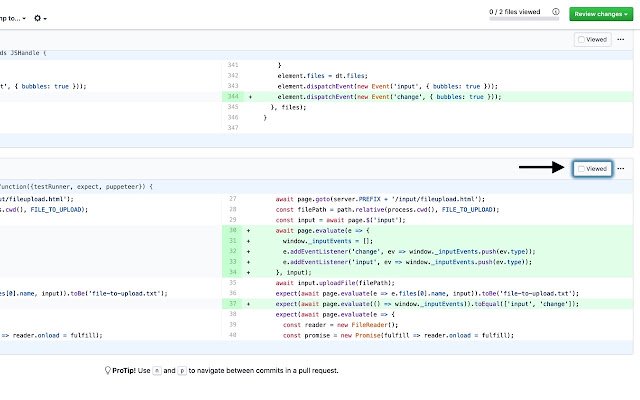The width and height of the screenshot is (640, 400).
Task: Click the added 'change' dispatchEvent code line
Action: (389, 97)
